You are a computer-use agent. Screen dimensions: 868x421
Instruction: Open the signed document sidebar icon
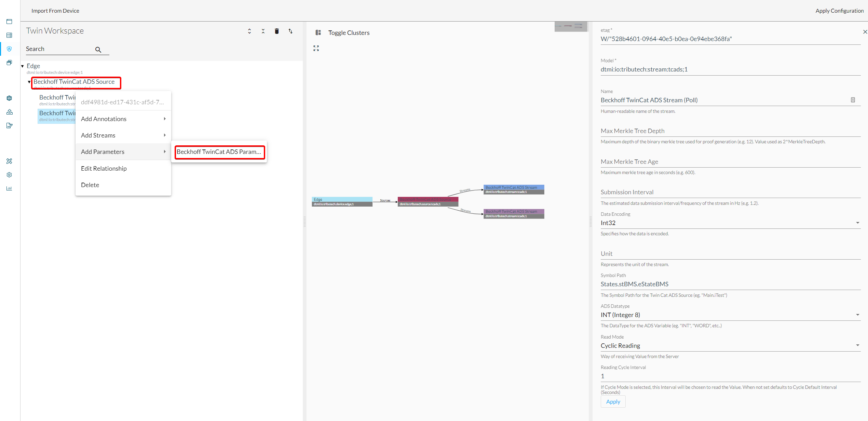tap(9, 126)
